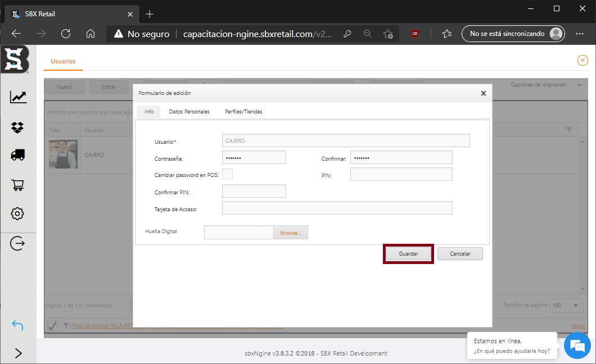
Task: Click the Usuario input field
Action: (346, 140)
